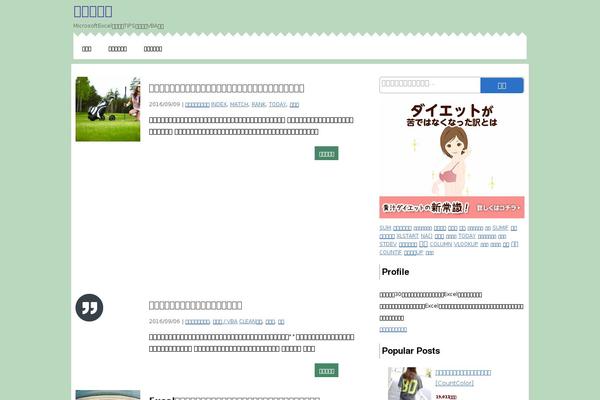600x400 pixels.
Task: Open the third navigation menu item
Action: pyautogui.click(x=153, y=49)
